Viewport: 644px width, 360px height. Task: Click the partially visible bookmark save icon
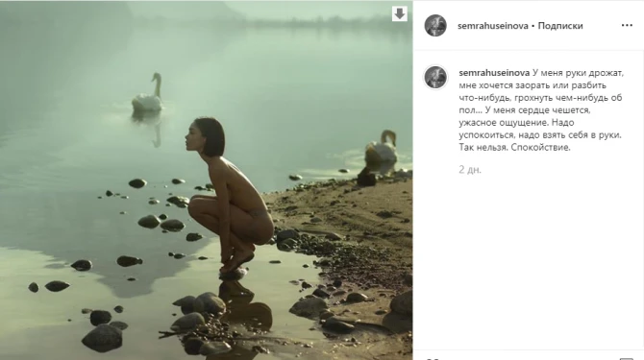tap(627, 358)
